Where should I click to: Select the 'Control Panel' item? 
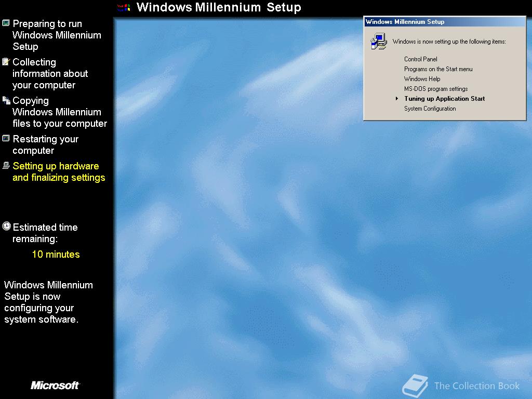[x=420, y=59]
